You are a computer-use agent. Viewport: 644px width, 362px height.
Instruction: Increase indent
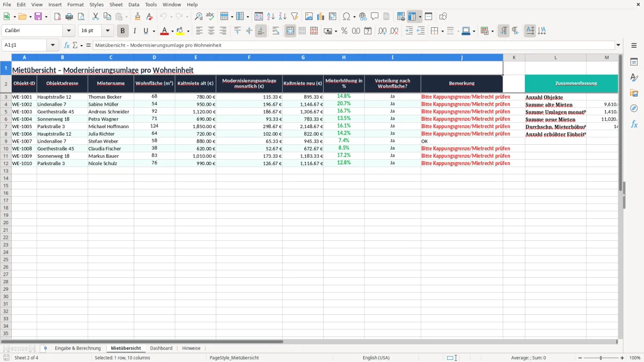pos(409,31)
